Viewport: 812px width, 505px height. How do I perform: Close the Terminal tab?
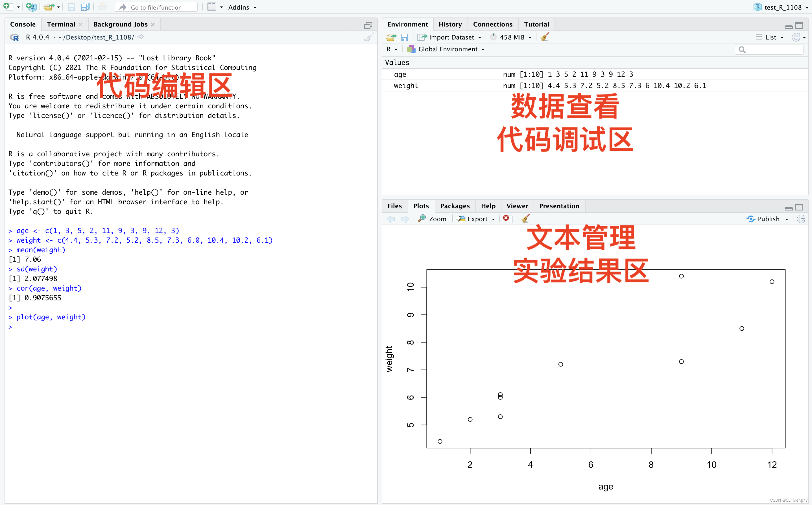(x=80, y=24)
